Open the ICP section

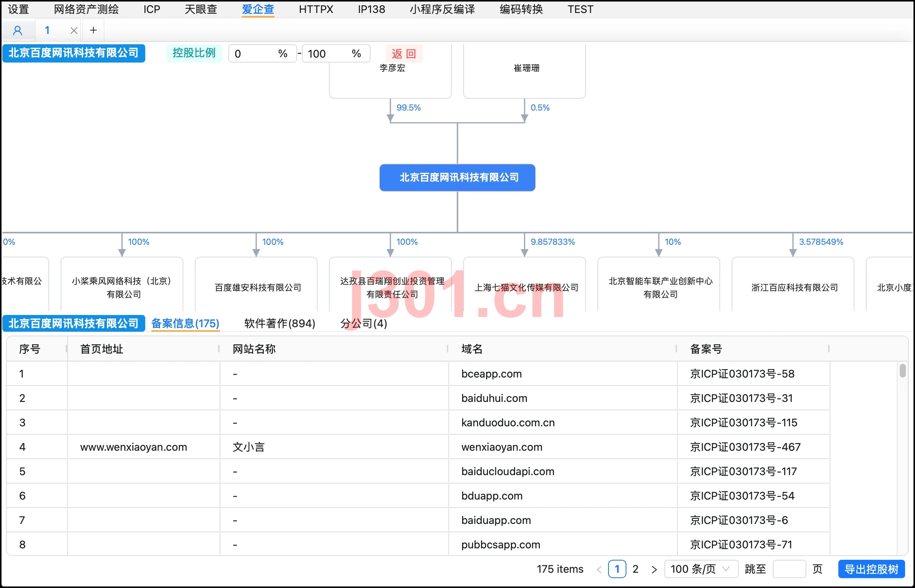click(x=152, y=9)
